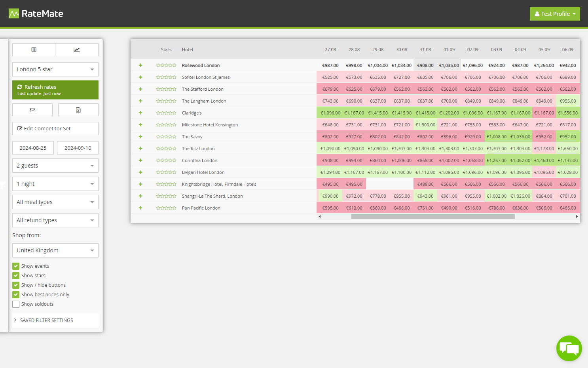Click Rosewood London €1,264.00 rate cell
This screenshot has width=588, height=368.
pyautogui.click(x=544, y=65)
